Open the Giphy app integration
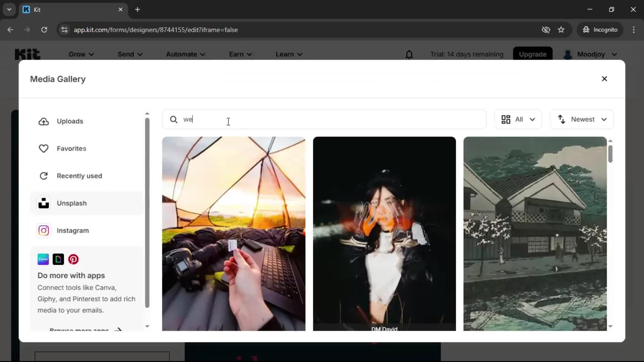644x362 pixels. pos(58,259)
